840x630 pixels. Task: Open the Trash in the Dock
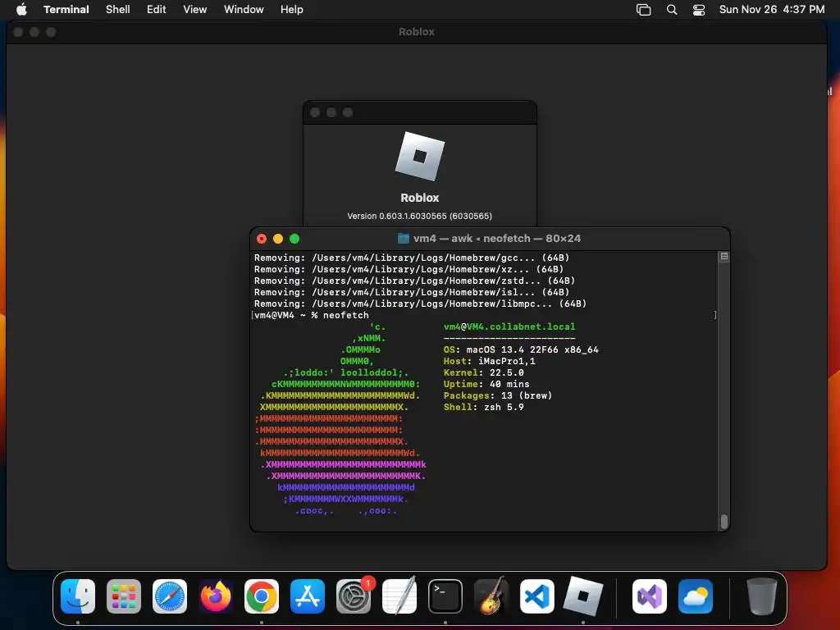[x=762, y=596]
